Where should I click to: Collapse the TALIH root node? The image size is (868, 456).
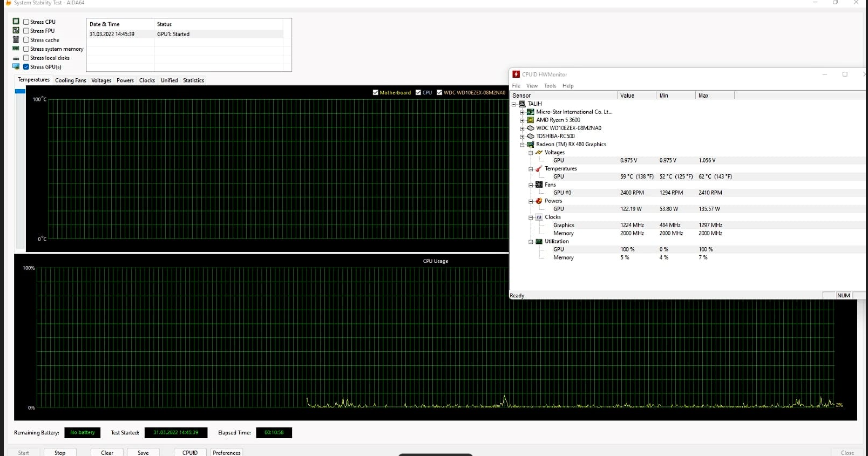514,104
